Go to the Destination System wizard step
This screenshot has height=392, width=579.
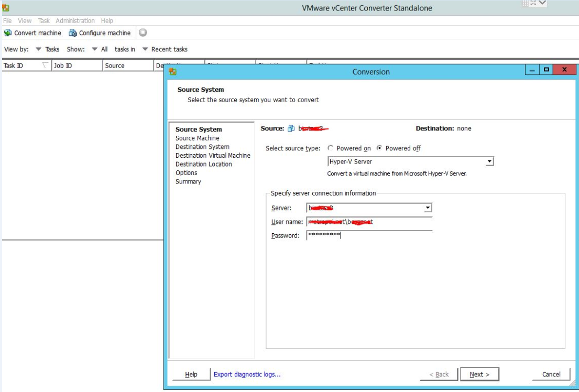202,147
